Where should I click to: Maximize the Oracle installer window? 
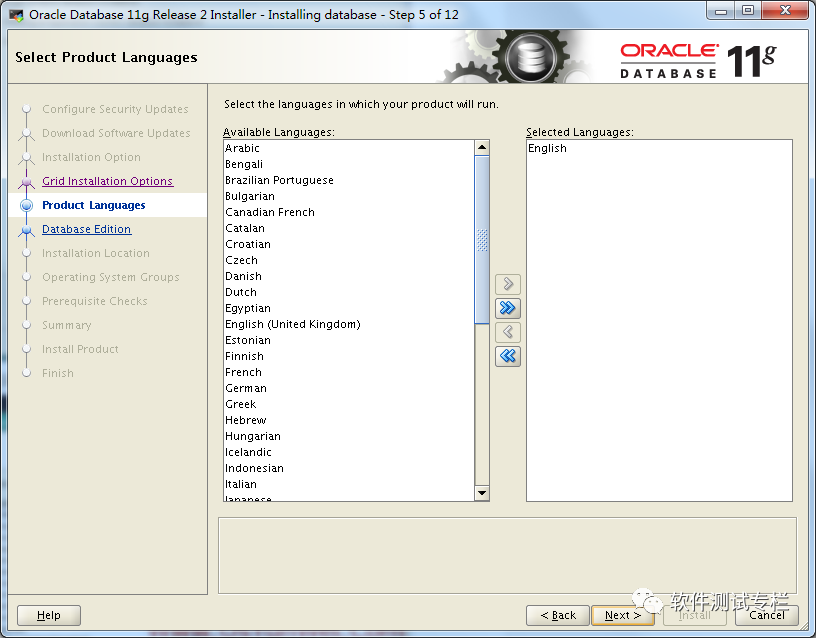pyautogui.click(x=748, y=10)
